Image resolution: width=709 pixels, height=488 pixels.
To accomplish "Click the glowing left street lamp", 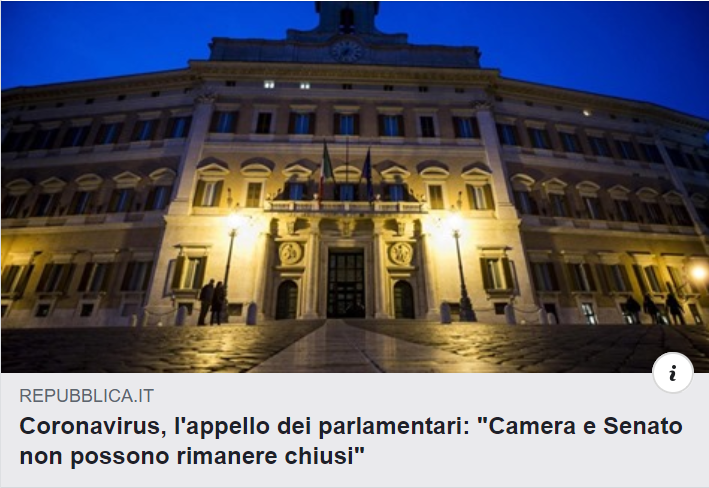I will [x=236, y=223].
